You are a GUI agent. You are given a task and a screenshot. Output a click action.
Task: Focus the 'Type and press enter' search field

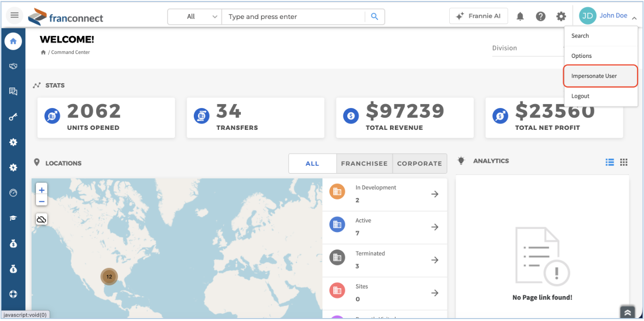[293, 17]
